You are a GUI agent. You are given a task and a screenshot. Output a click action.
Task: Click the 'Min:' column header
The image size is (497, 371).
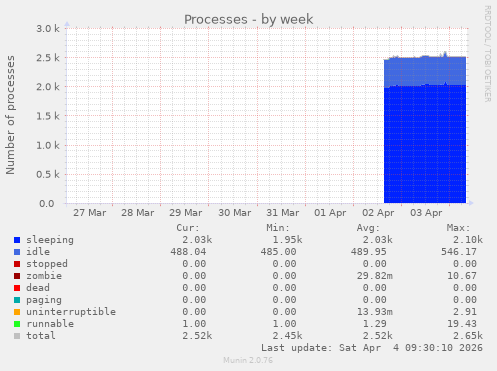tap(278, 228)
